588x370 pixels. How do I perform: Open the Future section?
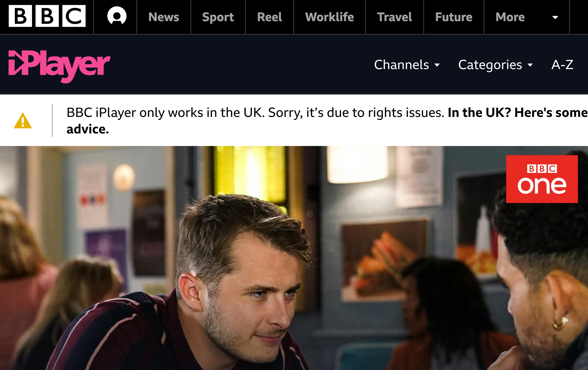tap(454, 17)
